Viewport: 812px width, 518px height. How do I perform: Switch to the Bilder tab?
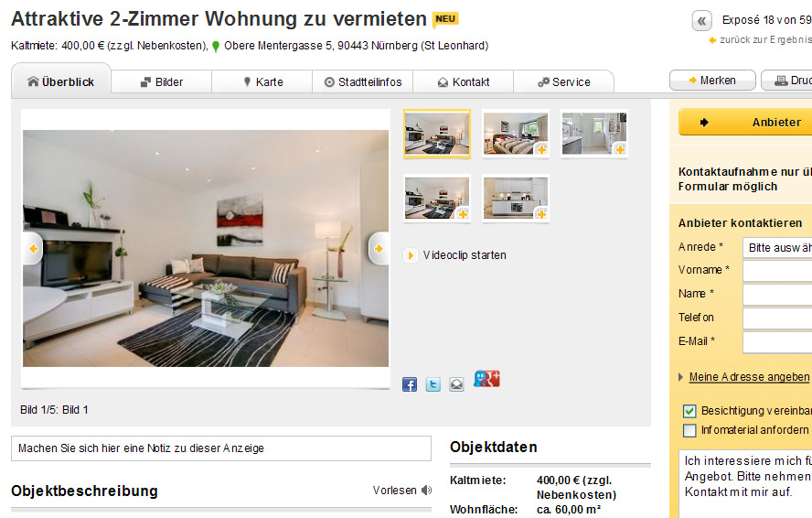[162, 82]
